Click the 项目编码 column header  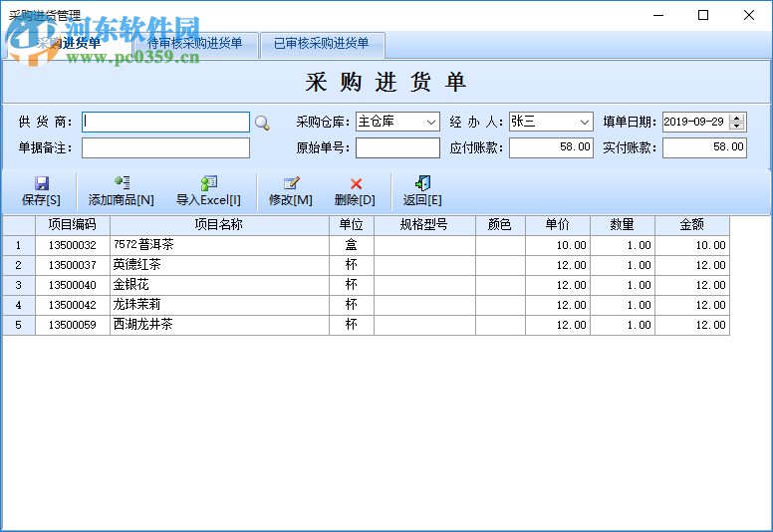point(73,225)
